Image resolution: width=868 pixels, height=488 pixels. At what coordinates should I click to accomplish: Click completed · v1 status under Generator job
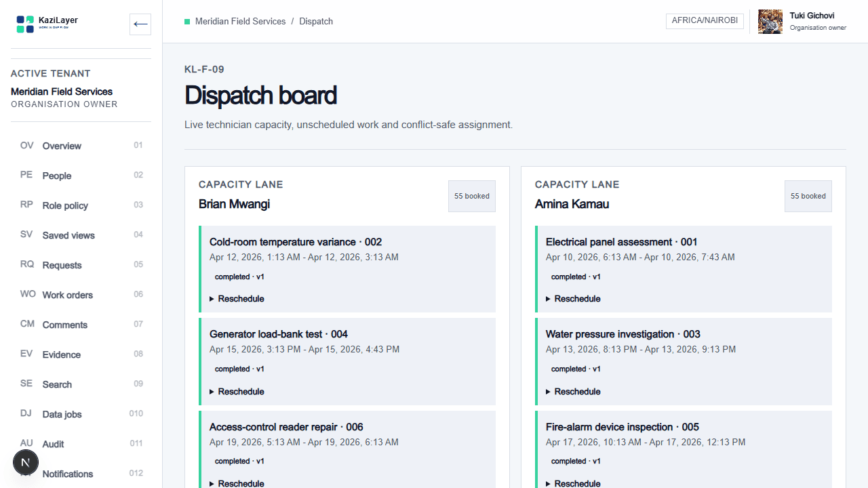tap(239, 369)
